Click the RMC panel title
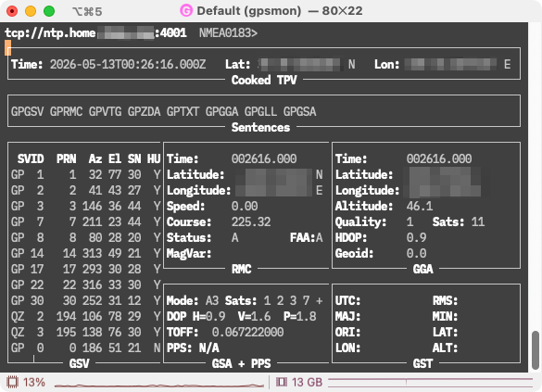Screen dimensions: 542x392 241,269
